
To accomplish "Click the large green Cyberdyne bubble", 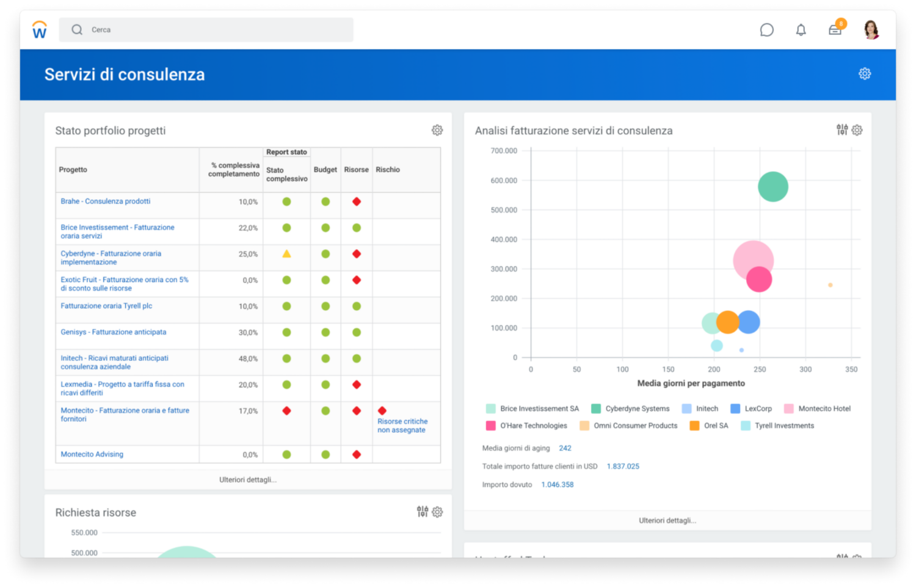I will (773, 187).
